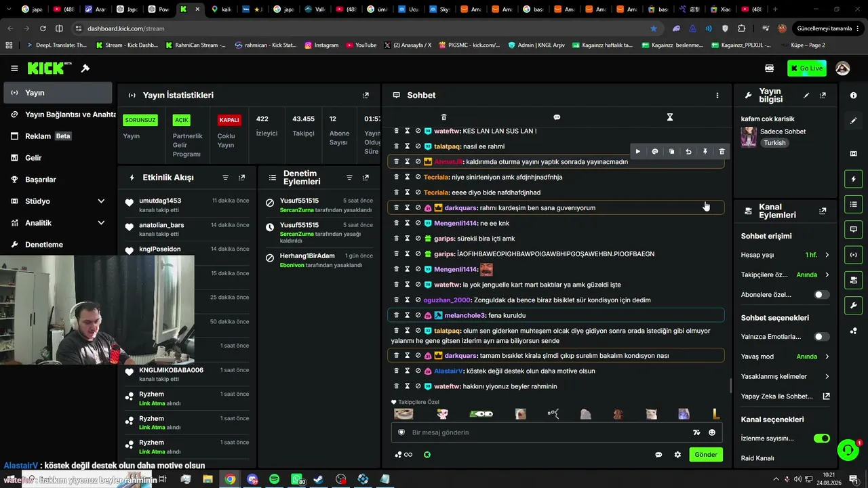Viewport: 868px width, 488px height.
Task: Filter the Denetim Eylemleri list
Action: [349, 178]
